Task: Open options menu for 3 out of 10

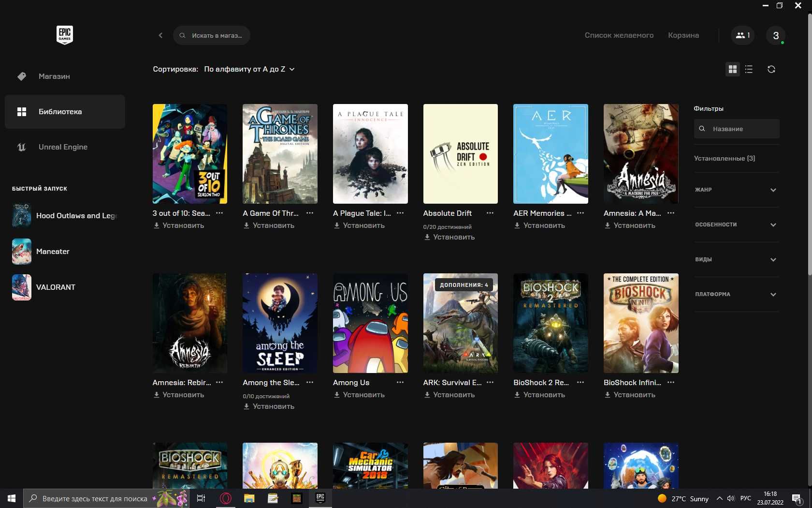Action: pyautogui.click(x=219, y=213)
